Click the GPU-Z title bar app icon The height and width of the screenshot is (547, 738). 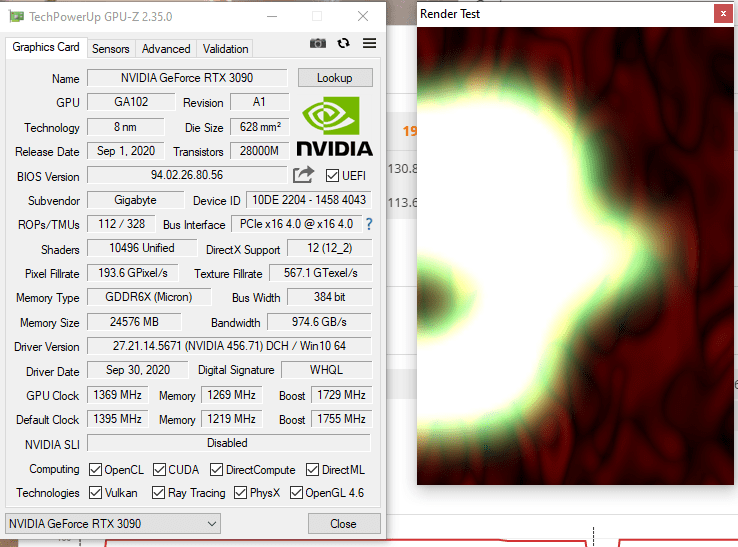pos(16,16)
